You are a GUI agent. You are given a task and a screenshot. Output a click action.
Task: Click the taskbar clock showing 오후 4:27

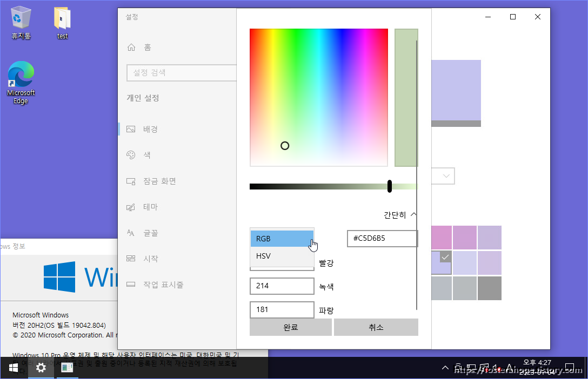pyautogui.click(x=537, y=367)
